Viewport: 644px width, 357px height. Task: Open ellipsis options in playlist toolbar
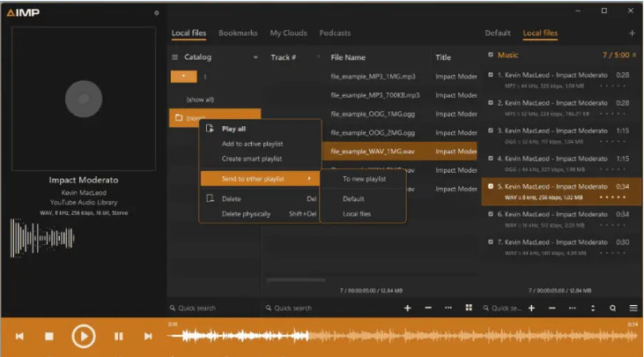[x=572, y=308]
